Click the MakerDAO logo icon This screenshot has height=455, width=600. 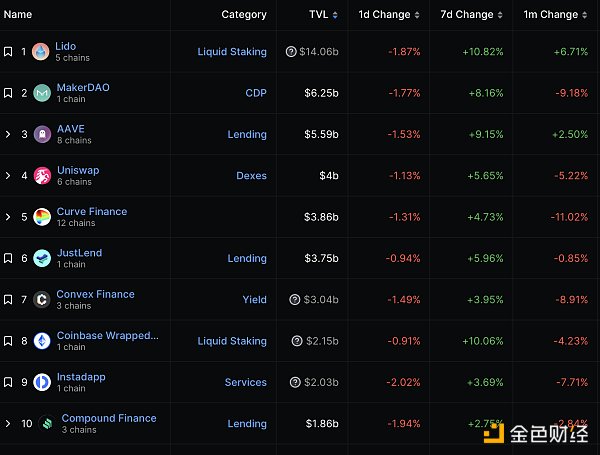coord(41,93)
